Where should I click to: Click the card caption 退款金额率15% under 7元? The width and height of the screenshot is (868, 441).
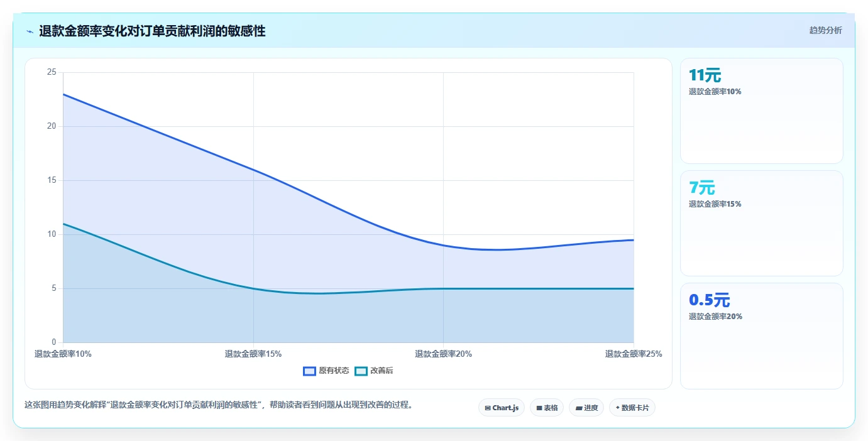(x=715, y=204)
